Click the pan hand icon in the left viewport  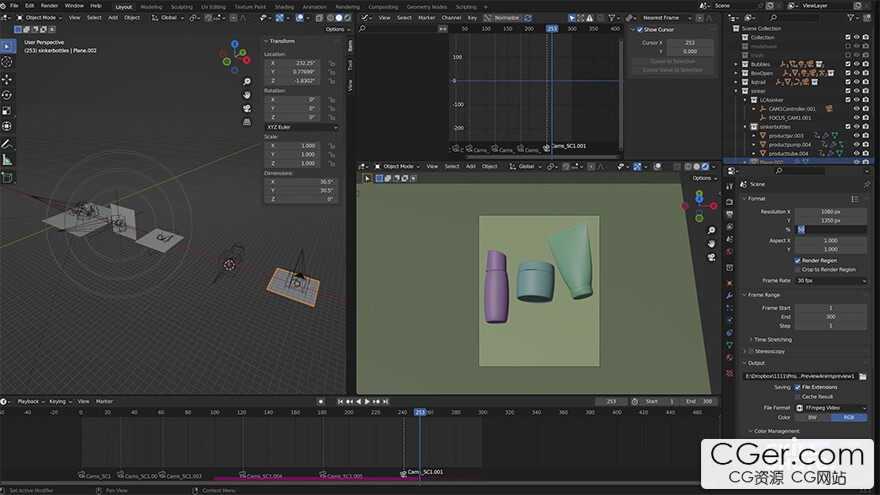[246, 95]
